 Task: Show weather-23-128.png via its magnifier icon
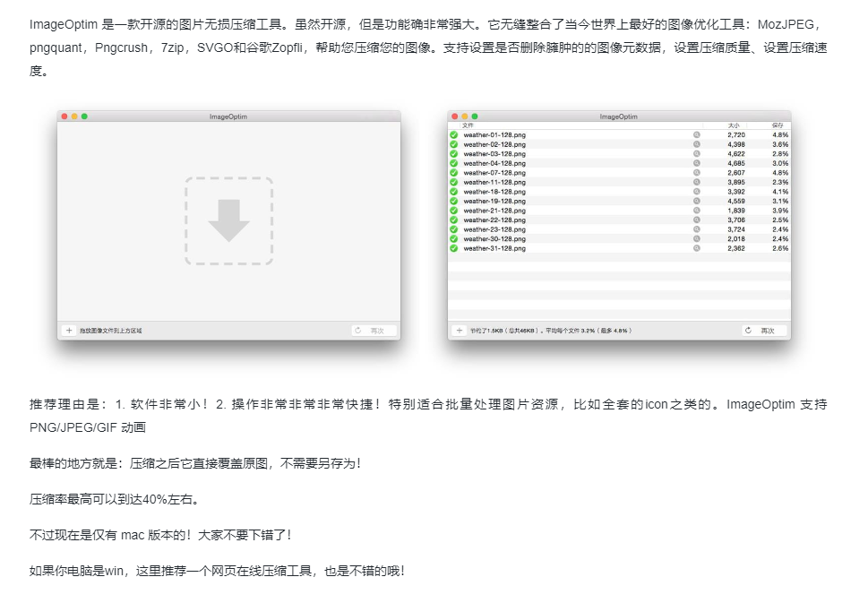696,229
